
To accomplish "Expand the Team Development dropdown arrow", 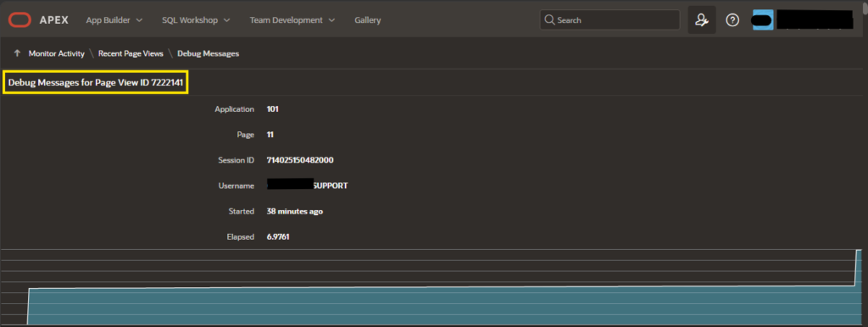I will click(x=331, y=20).
